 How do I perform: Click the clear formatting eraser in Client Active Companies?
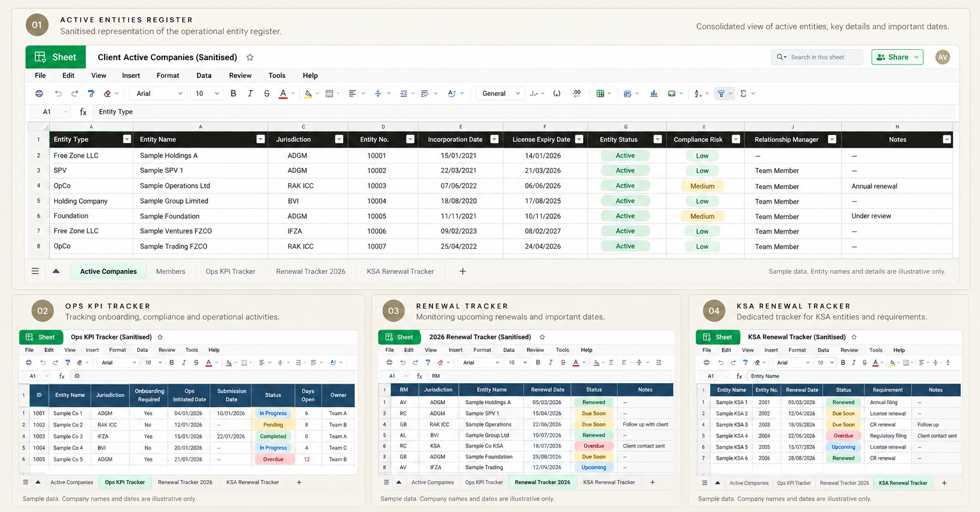pyautogui.click(x=107, y=93)
